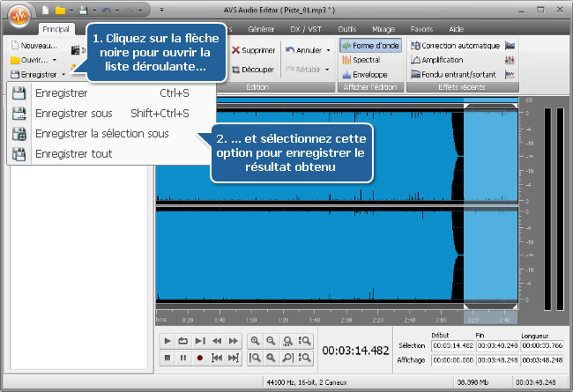
Task: Click the 1:00 mark on the timeline ruler
Action: pyautogui.click(x=251, y=320)
